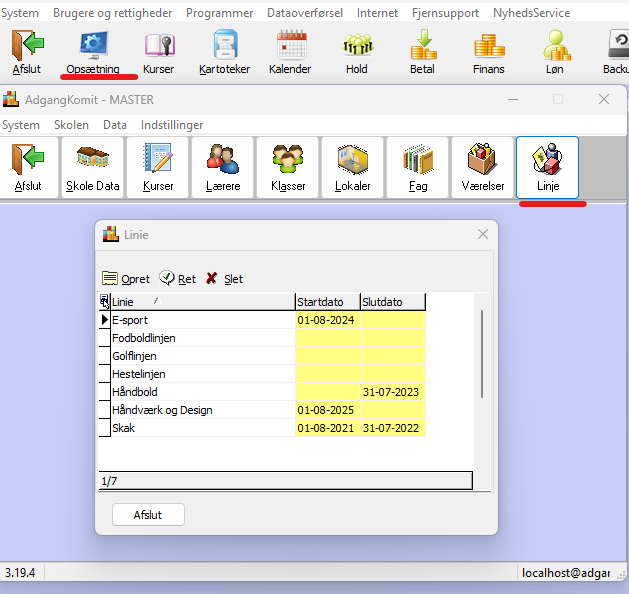Click Håndbold slutdato 31-07-2023 cell
This screenshot has height=594, width=629.
point(393,392)
